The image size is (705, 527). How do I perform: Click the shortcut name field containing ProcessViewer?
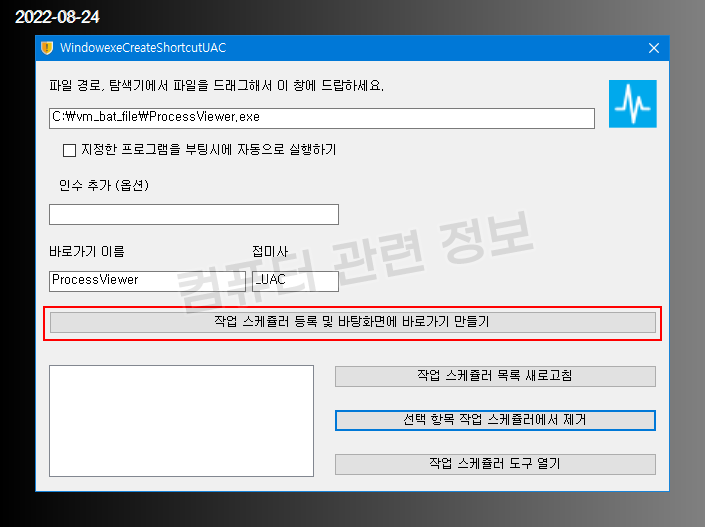147,281
